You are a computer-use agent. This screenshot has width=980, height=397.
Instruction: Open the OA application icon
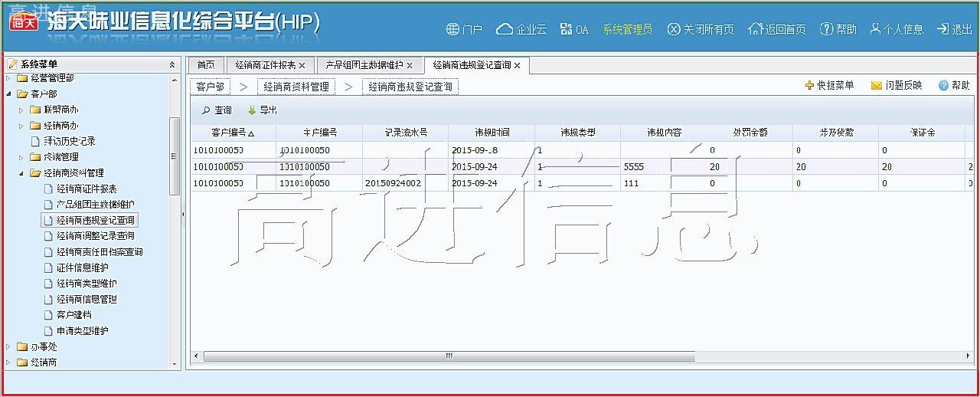click(567, 30)
